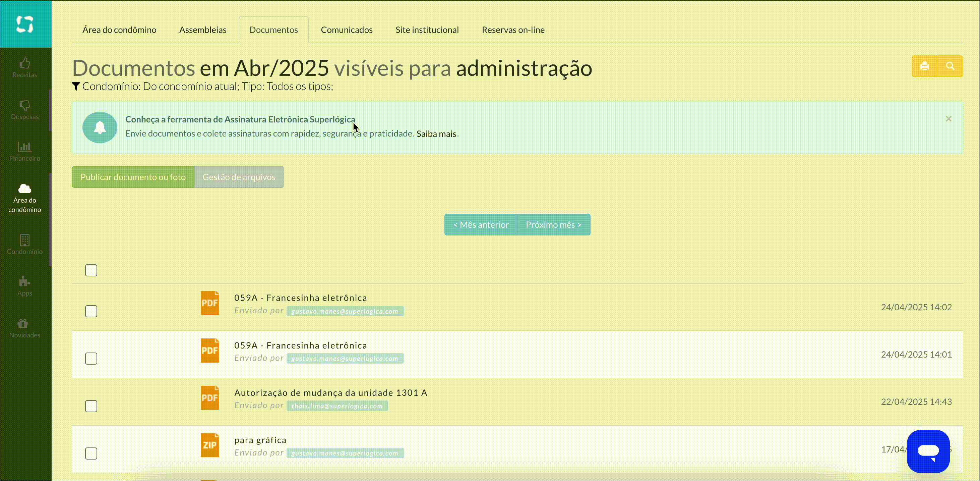The width and height of the screenshot is (980, 481).
Task: Click PDF icon of 14:01 Francesinha document
Action: (x=209, y=351)
